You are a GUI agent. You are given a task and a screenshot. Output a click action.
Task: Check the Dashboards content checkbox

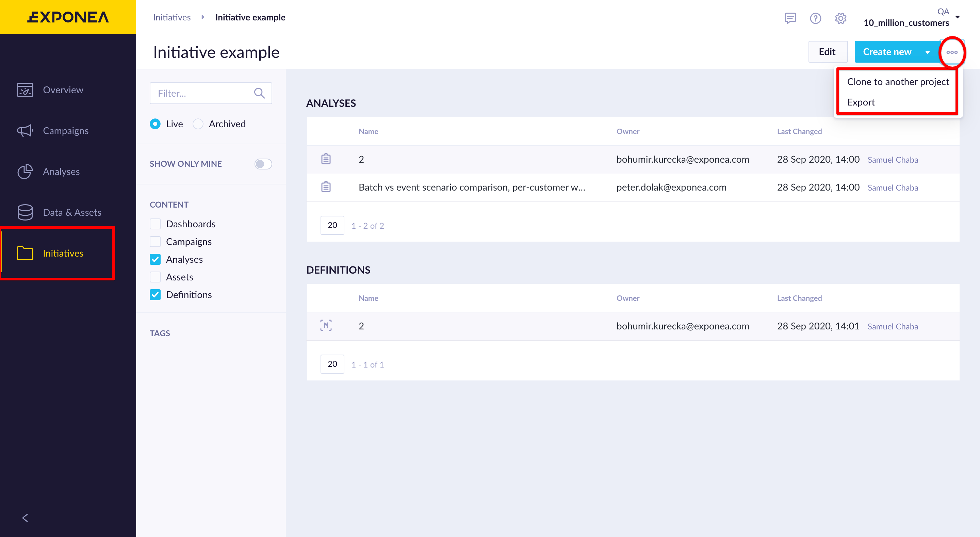[x=155, y=224]
